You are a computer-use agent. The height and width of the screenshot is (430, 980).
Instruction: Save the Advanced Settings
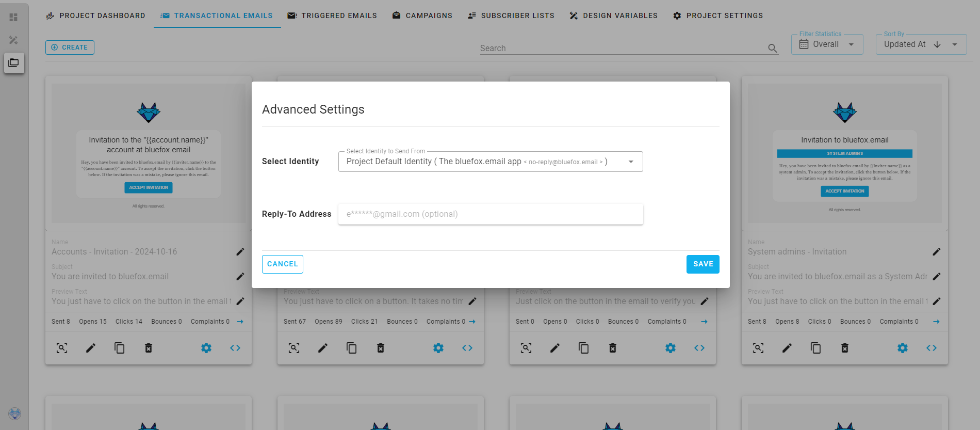703,264
